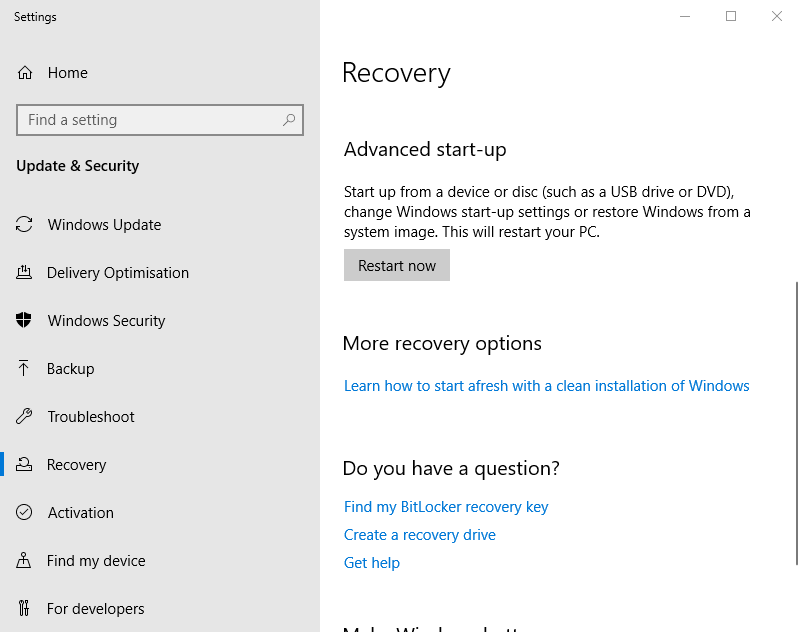This screenshot has width=800, height=632.
Task: Click the Get help link
Action: 371,563
